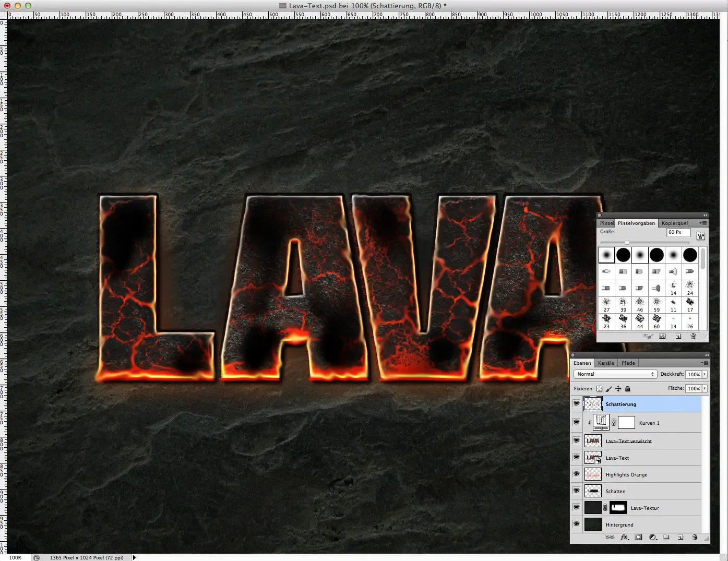Delete the selected layer via trash icon
728x561 pixels.
pyautogui.click(x=695, y=537)
